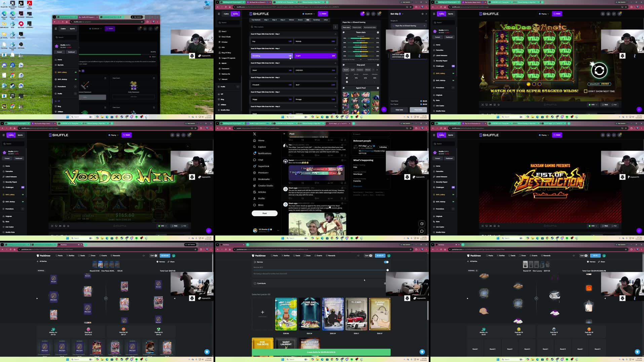Select Valorant in sports betting sidebar

223,79
